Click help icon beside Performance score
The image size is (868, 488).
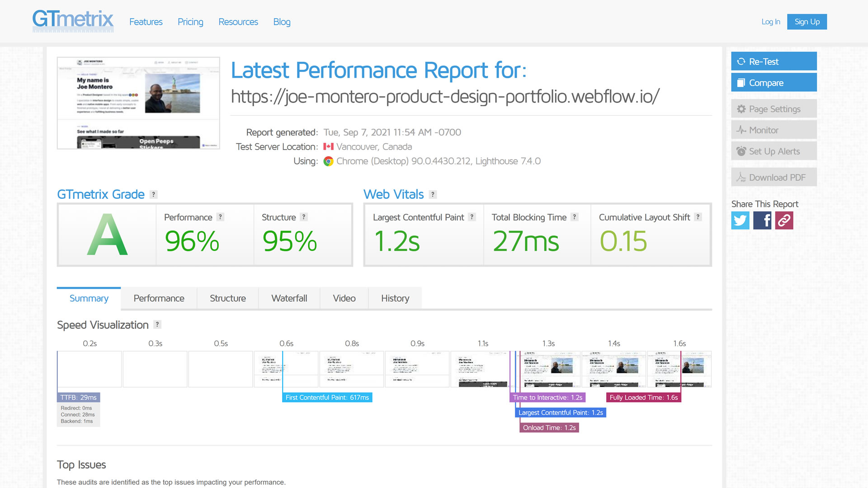(220, 217)
